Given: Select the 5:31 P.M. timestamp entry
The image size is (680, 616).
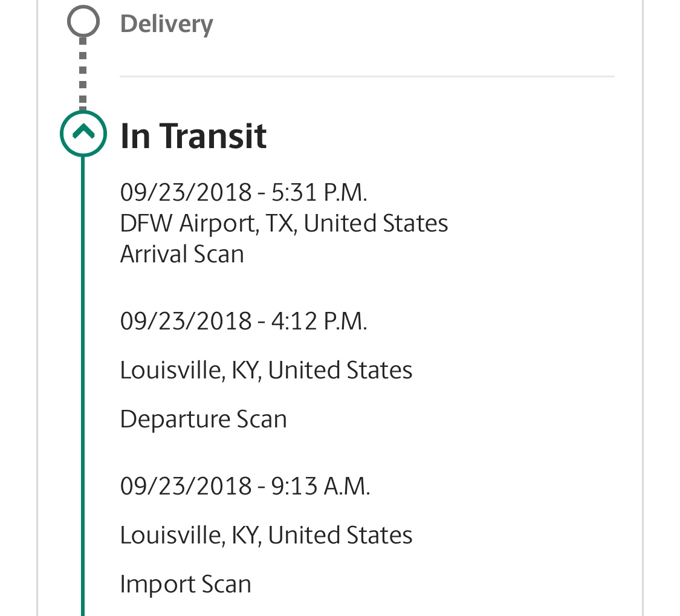Looking at the screenshot, I should [x=244, y=192].
